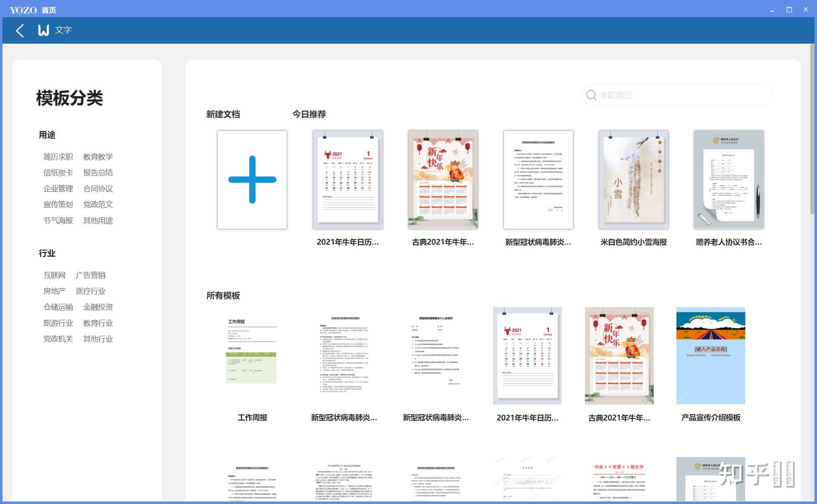Click the blue plus new document icon
This screenshot has height=504, width=817.
tap(252, 180)
